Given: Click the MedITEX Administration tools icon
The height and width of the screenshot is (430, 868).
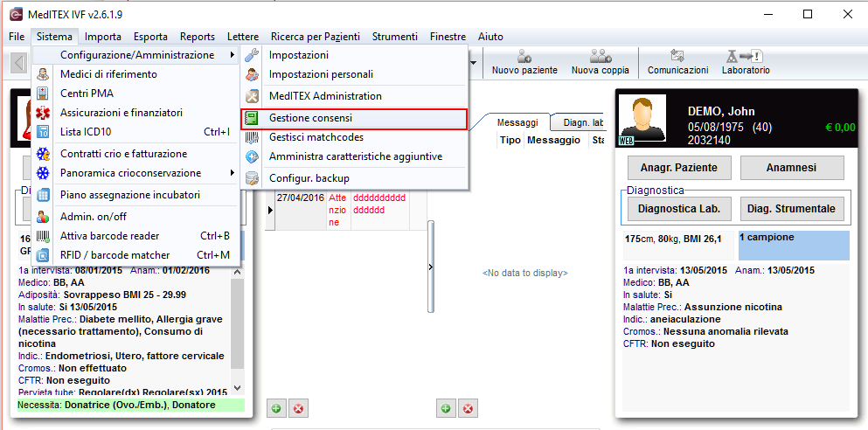Looking at the screenshot, I should tap(253, 96).
